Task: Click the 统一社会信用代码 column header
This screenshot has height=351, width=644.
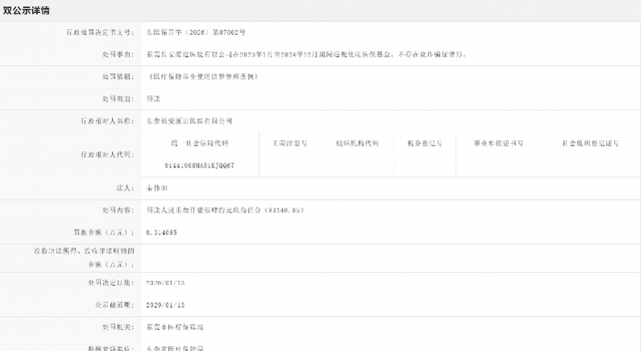Action: [x=200, y=143]
